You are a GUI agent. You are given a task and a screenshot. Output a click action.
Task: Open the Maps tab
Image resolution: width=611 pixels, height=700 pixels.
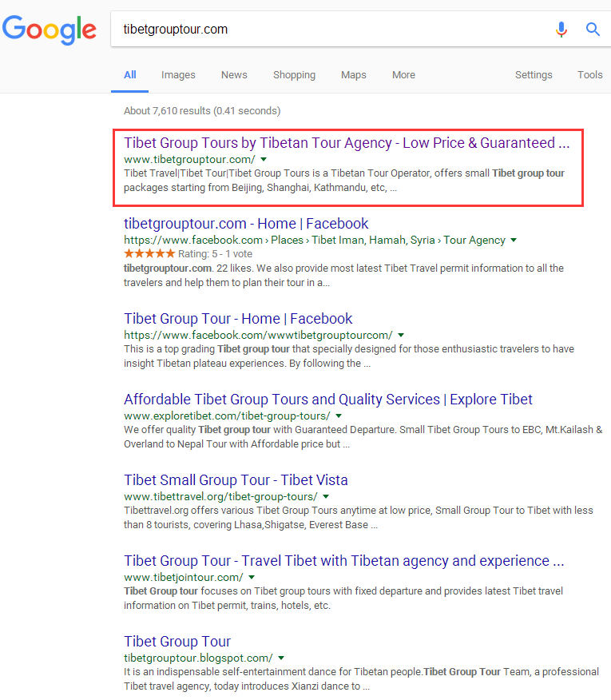[x=353, y=75]
